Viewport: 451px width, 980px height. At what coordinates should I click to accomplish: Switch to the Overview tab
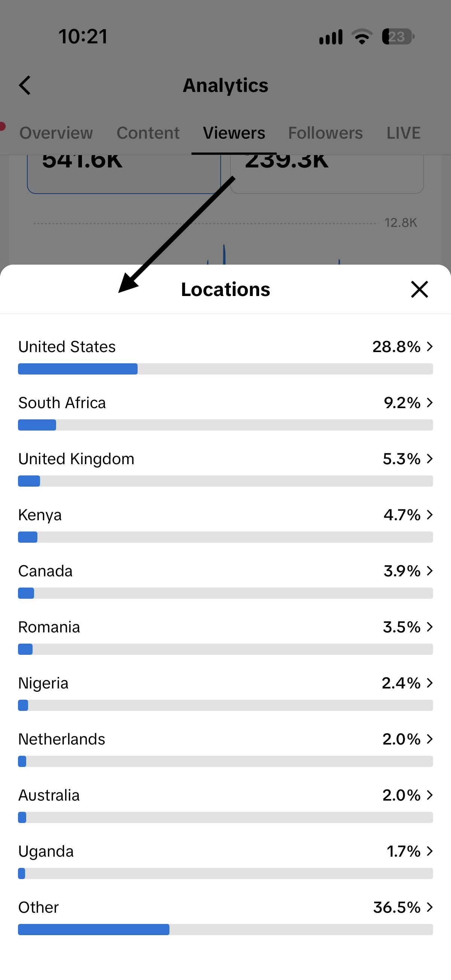coord(56,133)
